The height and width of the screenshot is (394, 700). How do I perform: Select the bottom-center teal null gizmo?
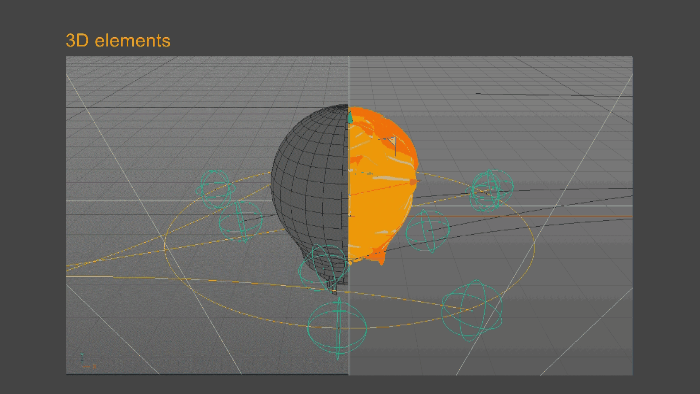338,328
